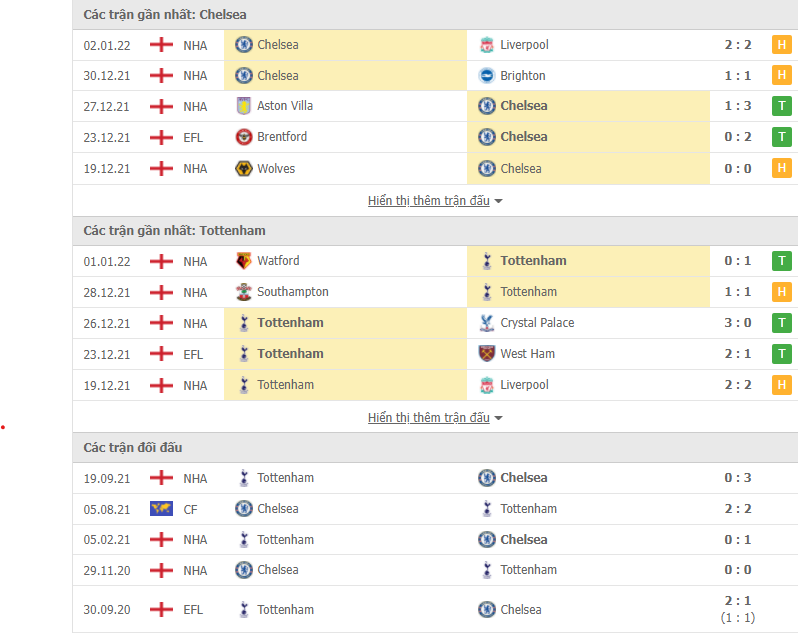The width and height of the screenshot is (798, 633).
Task: Click the West Ham crest icon
Action: pos(487,354)
